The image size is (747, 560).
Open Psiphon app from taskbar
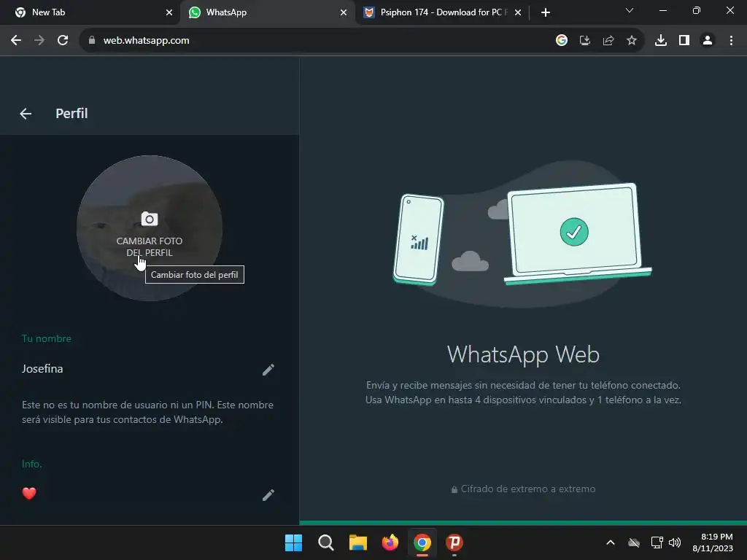click(x=454, y=542)
